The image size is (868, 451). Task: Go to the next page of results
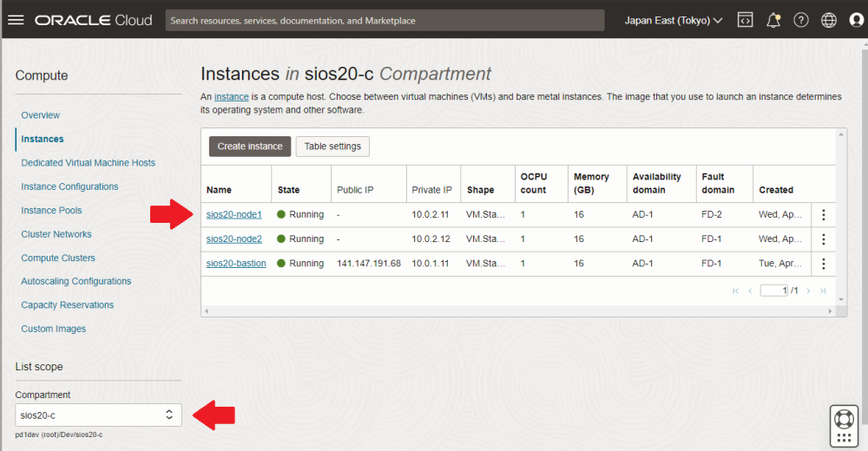(808, 291)
